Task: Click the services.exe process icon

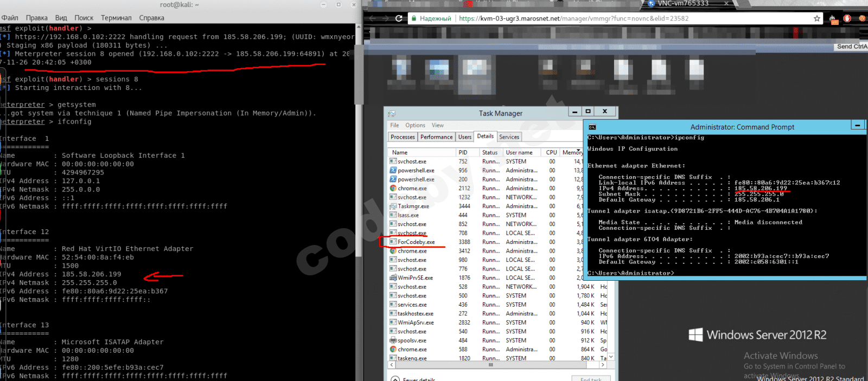Action: [x=393, y=305]
